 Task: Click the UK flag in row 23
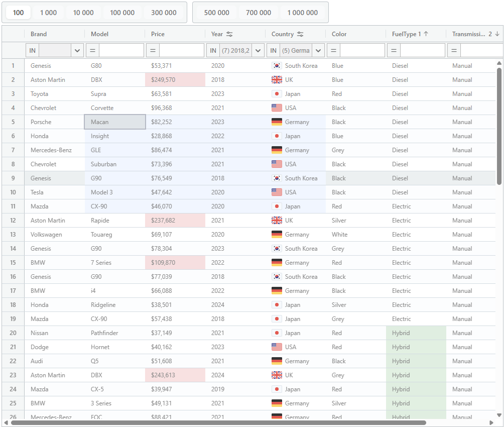click(x=277, y=375)
